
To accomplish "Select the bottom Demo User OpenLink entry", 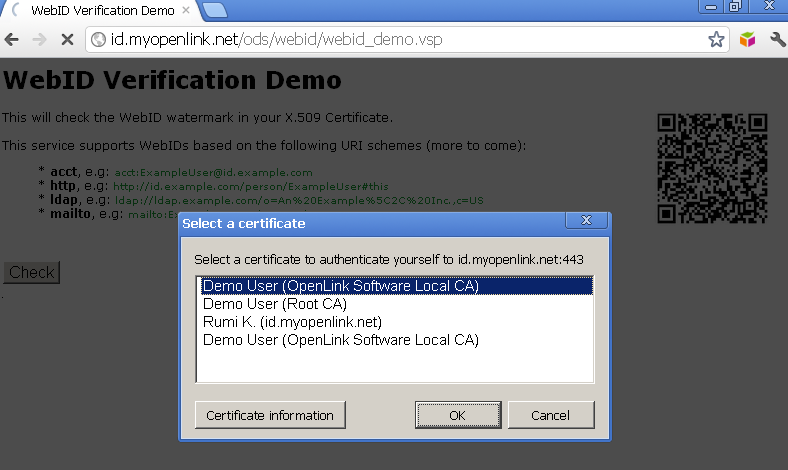I will [340, 340].
